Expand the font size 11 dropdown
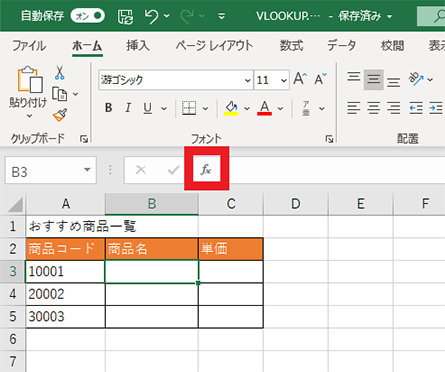This screenshot has height=372, width=445. coord(284,80)
